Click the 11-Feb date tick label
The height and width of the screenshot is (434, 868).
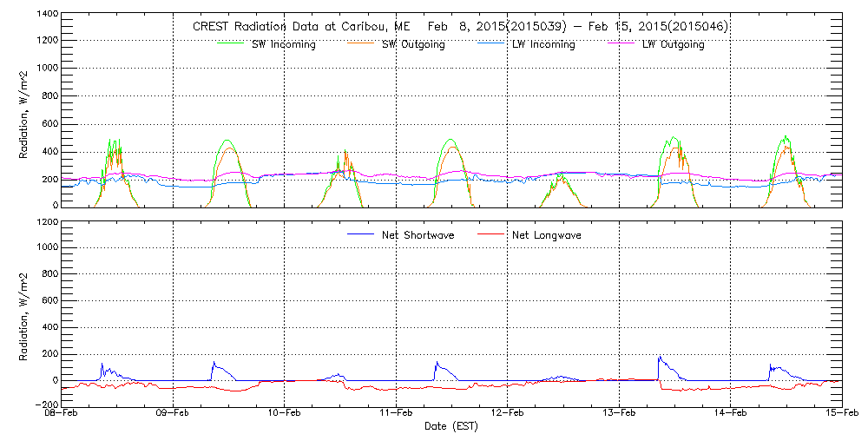coord(397,414)
